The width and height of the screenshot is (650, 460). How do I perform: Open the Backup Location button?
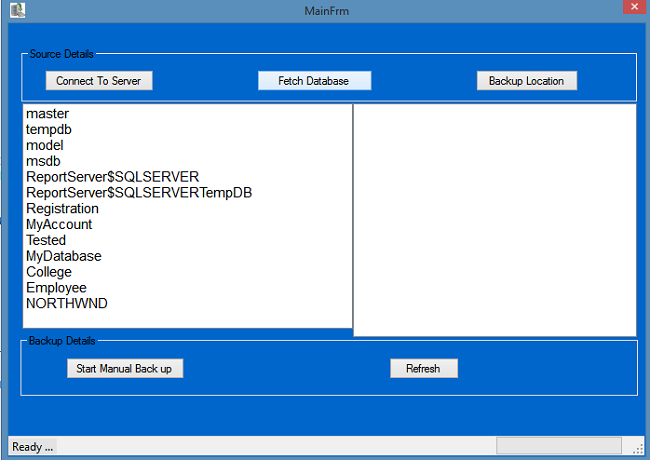(526, 81)
